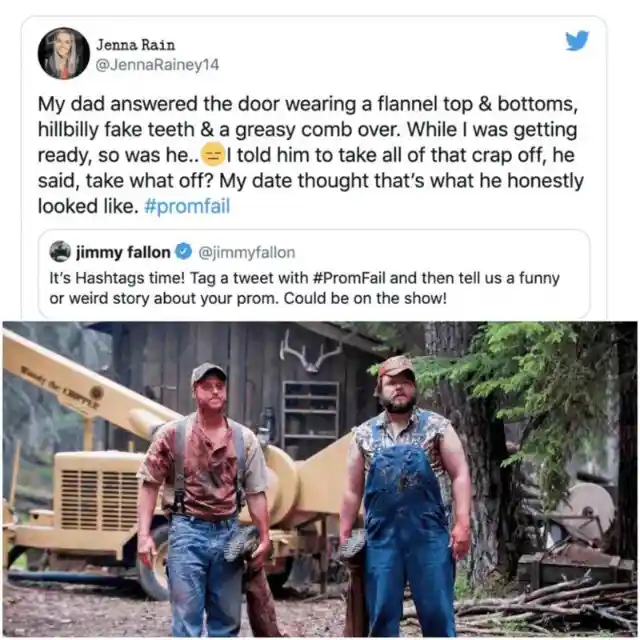640x640 pixels.
Task: Click #PromFail in the quoted tweet
Action: coord(349,278)
